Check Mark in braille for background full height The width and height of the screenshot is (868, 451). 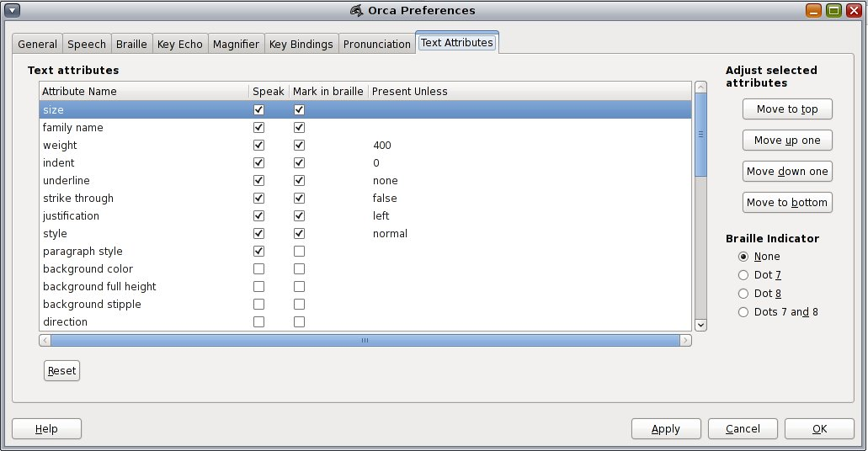click(299, 287)
